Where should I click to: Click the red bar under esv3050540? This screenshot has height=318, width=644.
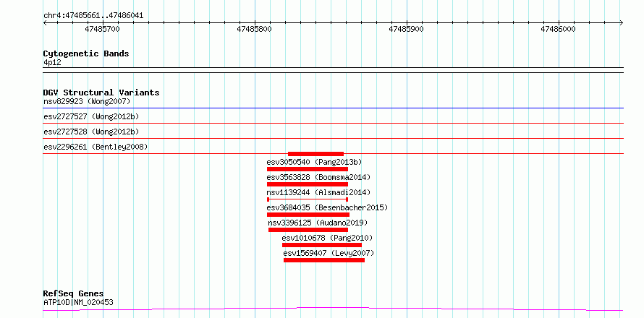pos(308,169)
